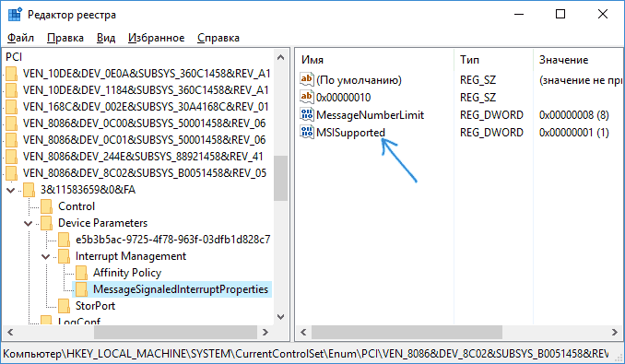This screenshot has height=364, width=625.
Task: Select the StorPort key
Action: 95,306
